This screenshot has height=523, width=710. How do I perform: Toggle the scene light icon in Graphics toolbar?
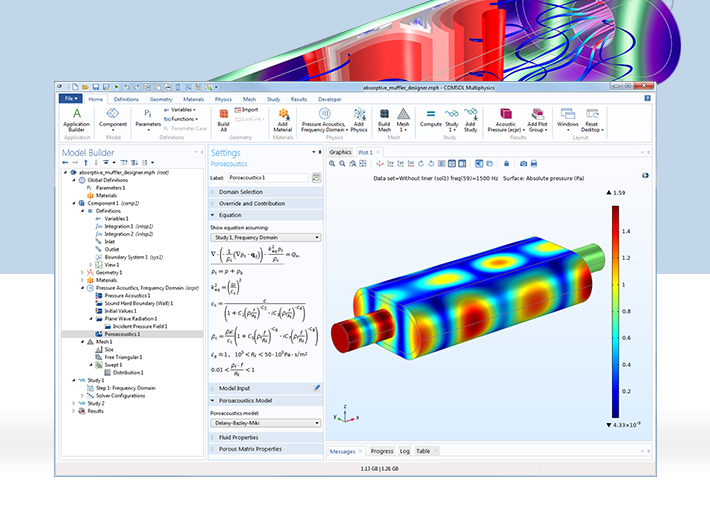[x=479, y=163]
